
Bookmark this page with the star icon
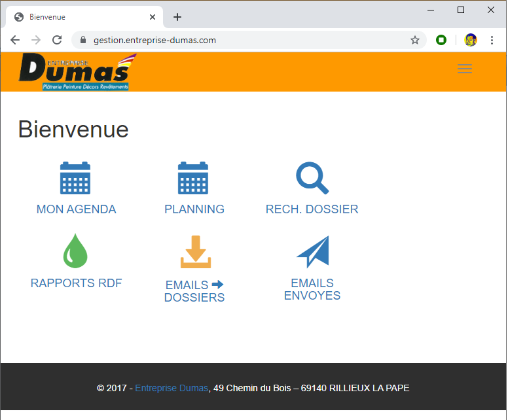pos(415,40)
